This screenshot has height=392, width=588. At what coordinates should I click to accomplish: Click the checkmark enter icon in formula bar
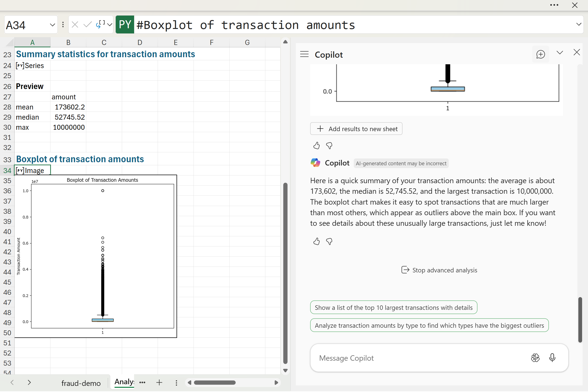(x=87, y=24)
